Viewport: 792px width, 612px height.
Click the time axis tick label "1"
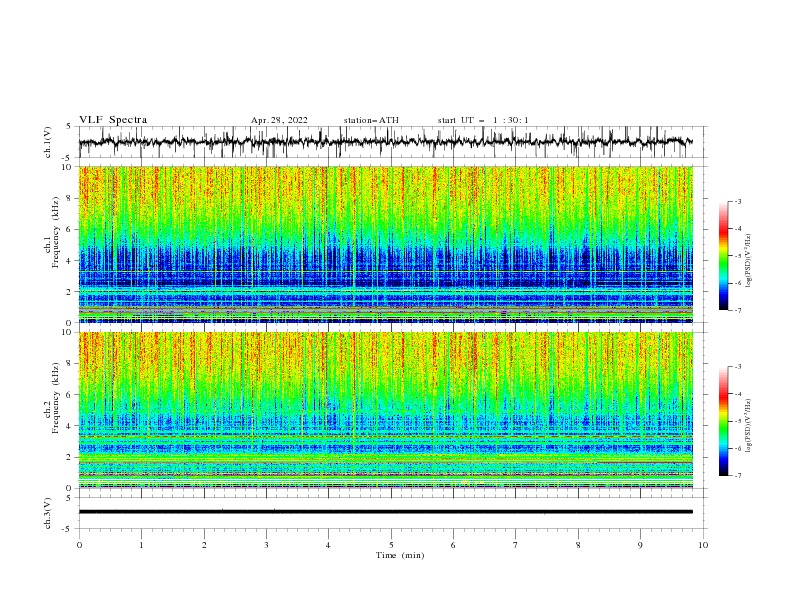[141, 545]
